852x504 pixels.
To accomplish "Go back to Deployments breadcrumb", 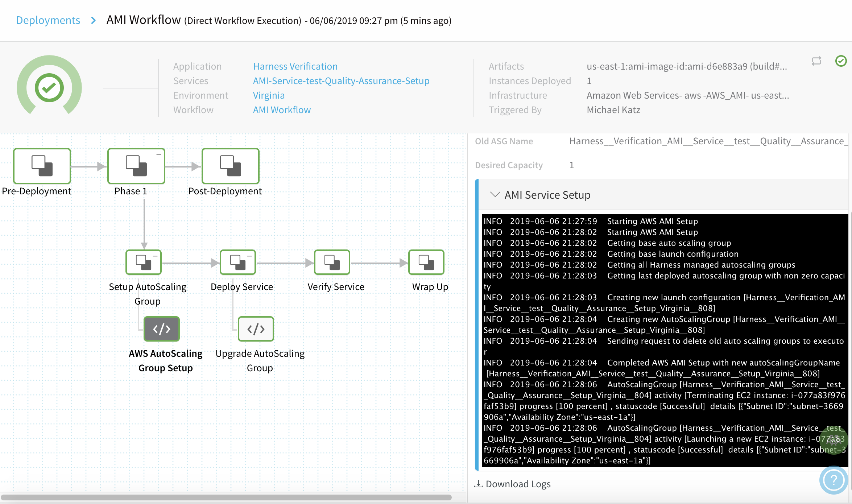I will pyautogui.click(x=48, y=20).
